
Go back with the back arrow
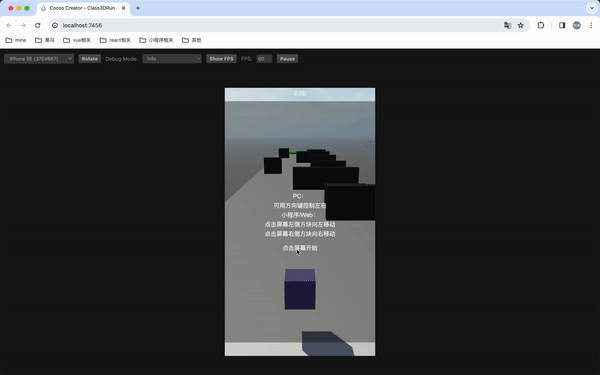click(9, 25)
